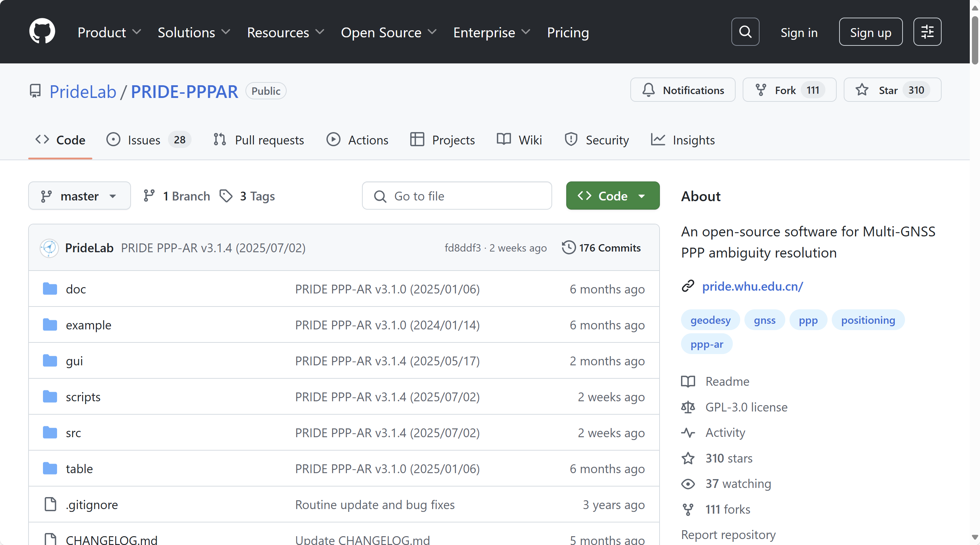
Task: Open the PrideLab owner link
Action: 83,91
